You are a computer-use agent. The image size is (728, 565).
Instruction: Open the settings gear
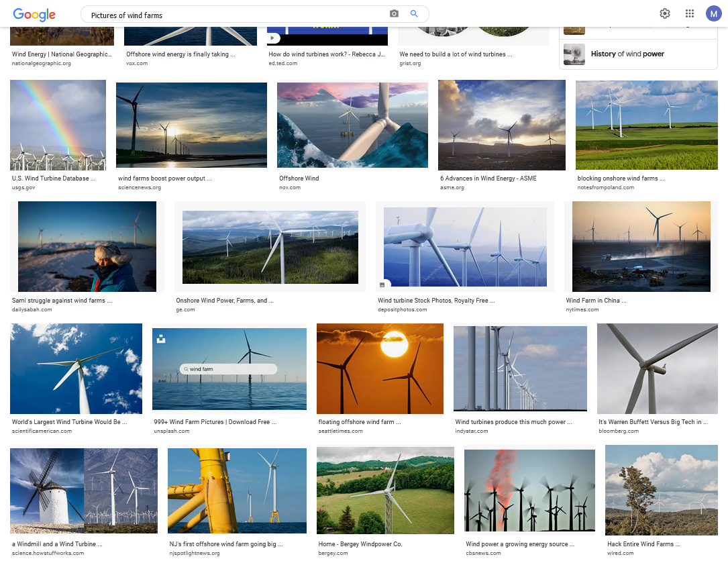665,13
